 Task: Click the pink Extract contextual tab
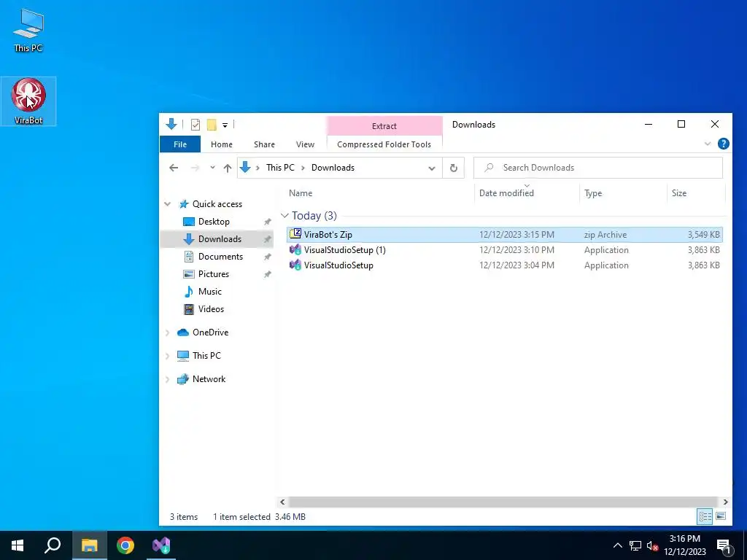tap(384, 125)
